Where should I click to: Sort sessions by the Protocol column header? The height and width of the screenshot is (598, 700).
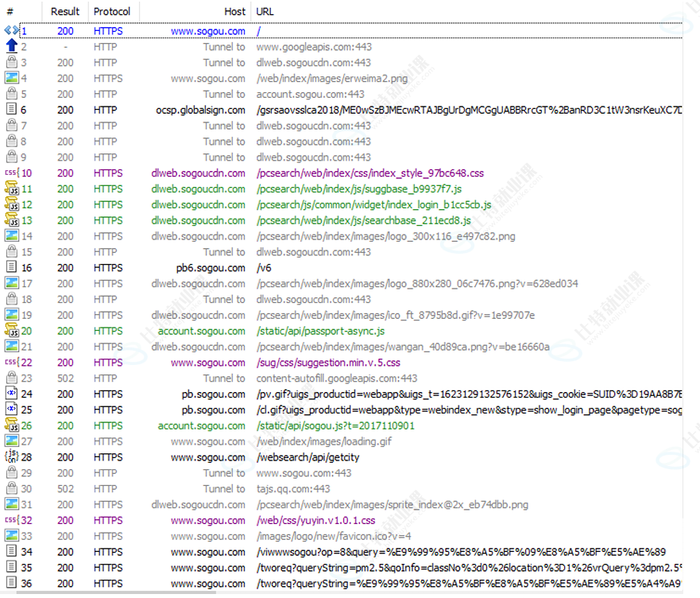[111, 12]
